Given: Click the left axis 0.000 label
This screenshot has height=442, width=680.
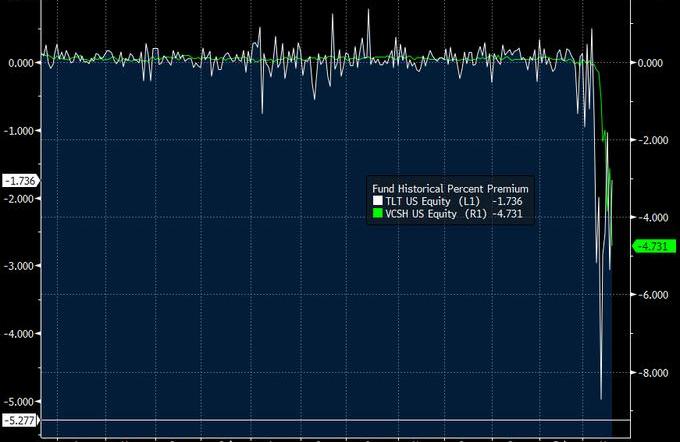Looking at the screenshot, I should [x=22, y=63].
